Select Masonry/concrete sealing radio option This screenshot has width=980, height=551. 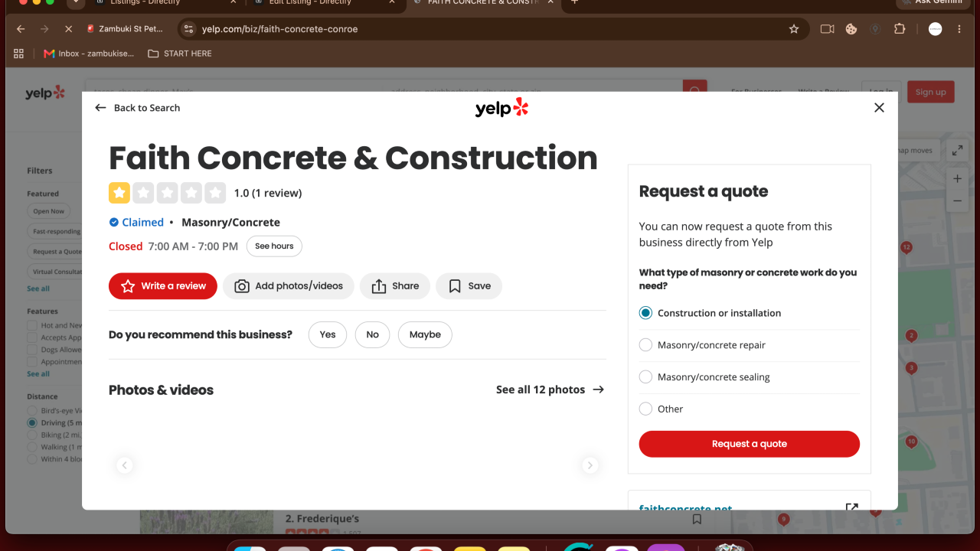point(645,377)
